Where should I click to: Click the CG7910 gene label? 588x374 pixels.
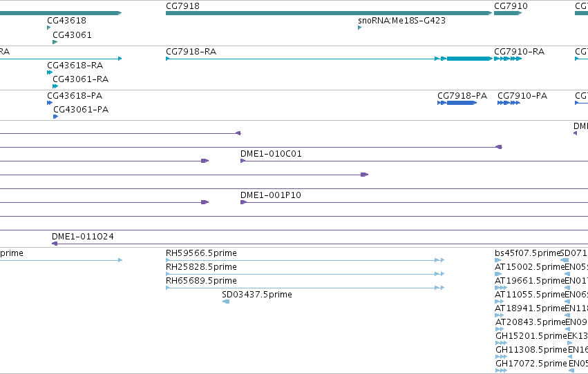tap(511, 6)
